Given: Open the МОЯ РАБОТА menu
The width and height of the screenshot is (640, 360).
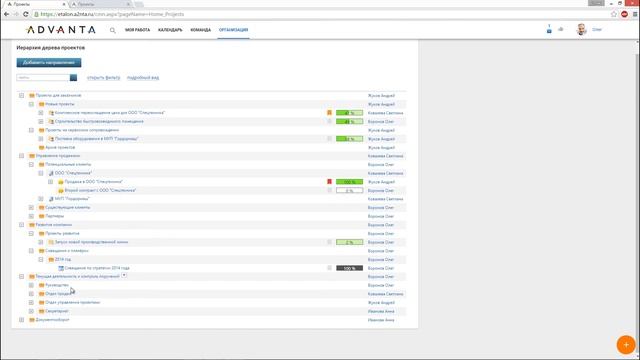Looking at the screenshot, I should click(x=138, y=30).
